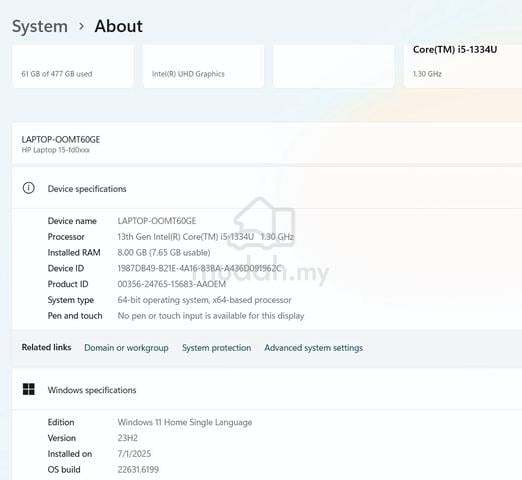Screen dimensions: 522x480
Task: Click the Windows logo icon beside Windows specifications
Action: (x=28, y=389)
